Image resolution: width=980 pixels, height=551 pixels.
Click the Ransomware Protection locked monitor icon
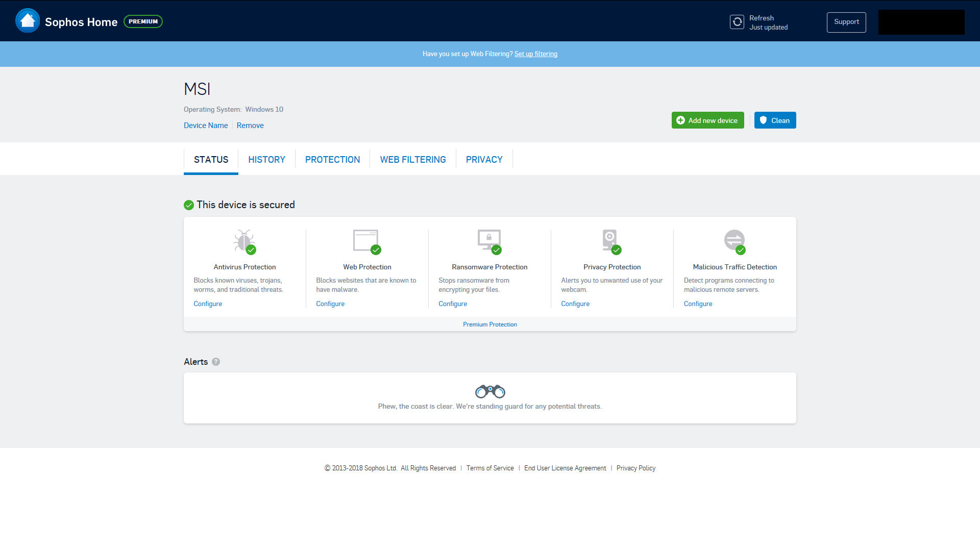[489, 241]
